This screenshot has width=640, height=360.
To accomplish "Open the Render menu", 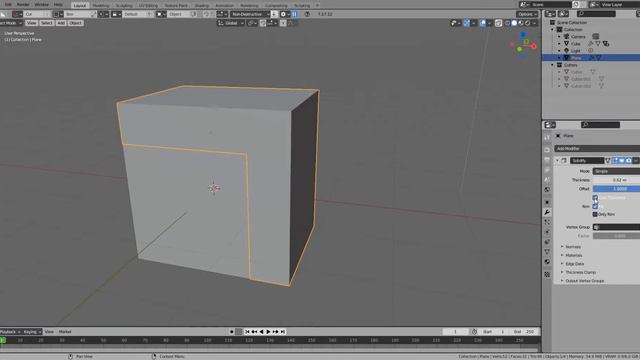I will (x=23, y=4).
